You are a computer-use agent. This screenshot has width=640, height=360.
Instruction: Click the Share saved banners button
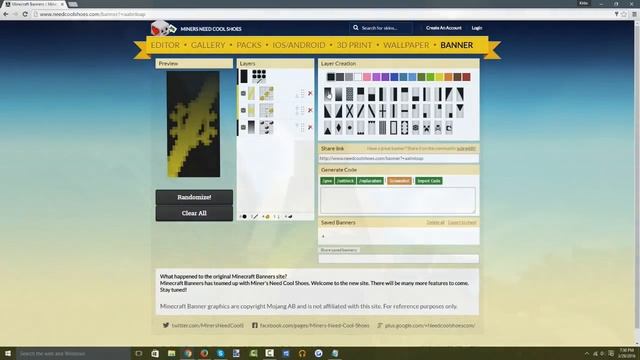pos(339,250)
